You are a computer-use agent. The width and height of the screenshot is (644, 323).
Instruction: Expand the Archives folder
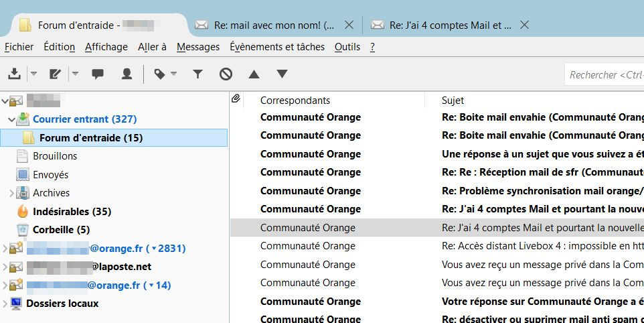click(11, 193)
